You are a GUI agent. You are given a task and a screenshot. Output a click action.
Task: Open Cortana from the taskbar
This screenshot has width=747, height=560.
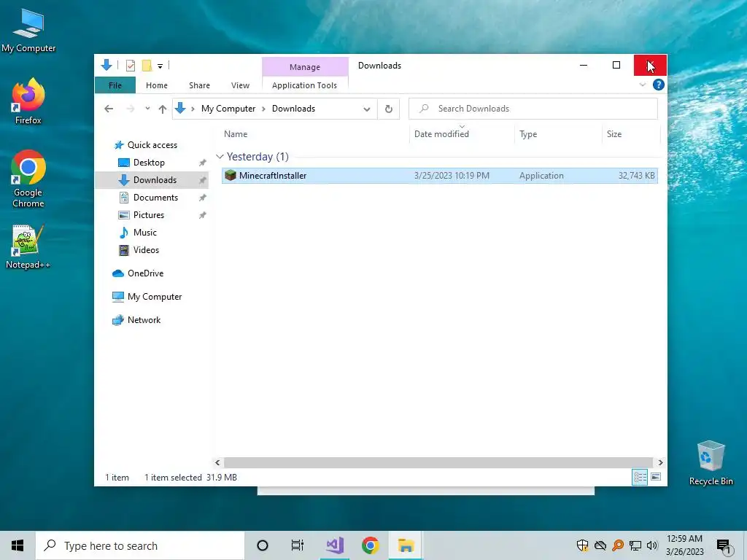click(x=263, y=545)
